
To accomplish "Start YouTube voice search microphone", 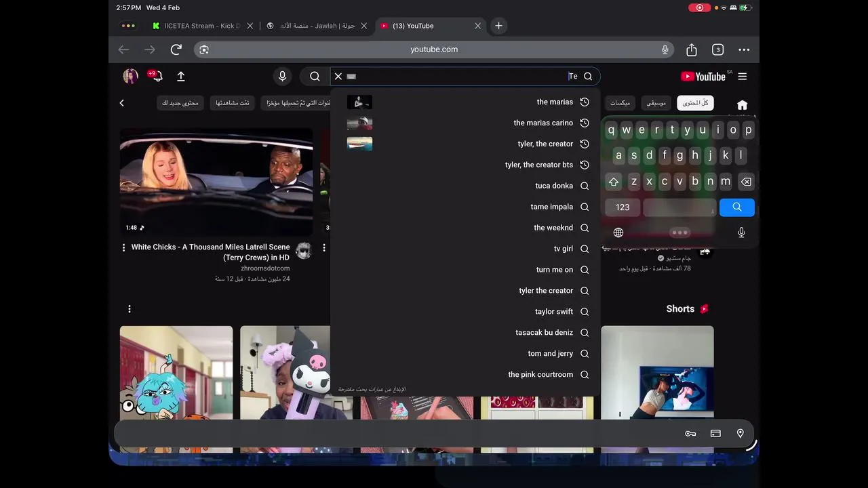I will pyautogui.click(x=283, y=77).
